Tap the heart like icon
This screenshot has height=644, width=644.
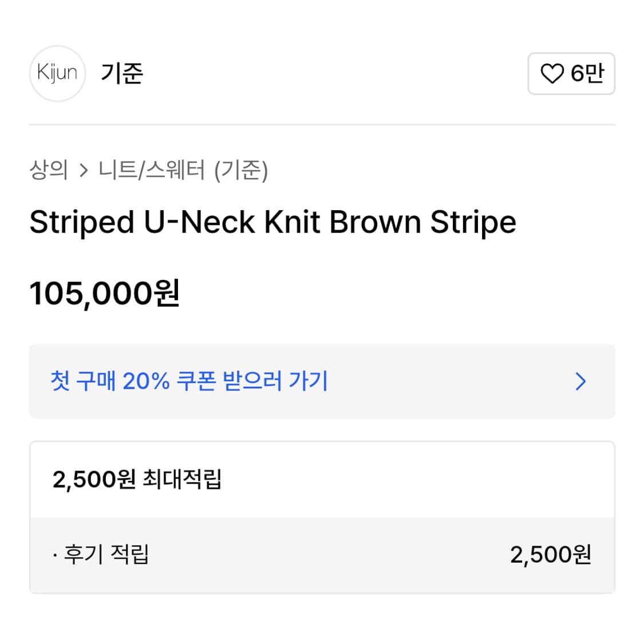pyautogui.click(x=552, y=73)
